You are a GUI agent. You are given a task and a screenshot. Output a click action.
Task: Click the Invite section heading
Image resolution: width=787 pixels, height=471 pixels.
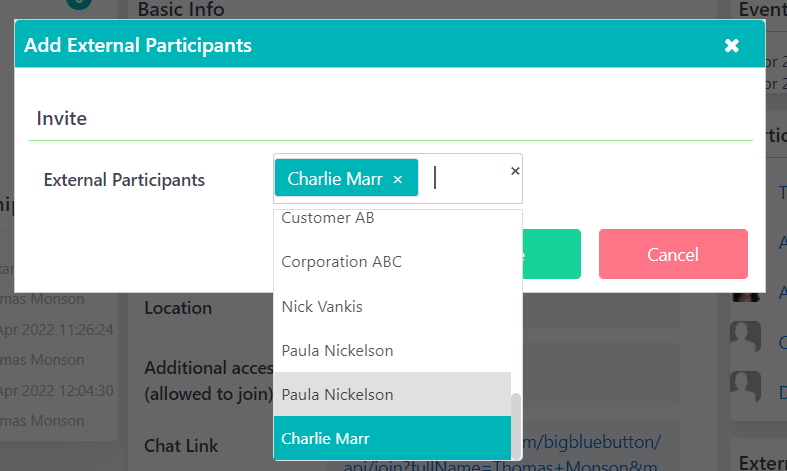62,119
